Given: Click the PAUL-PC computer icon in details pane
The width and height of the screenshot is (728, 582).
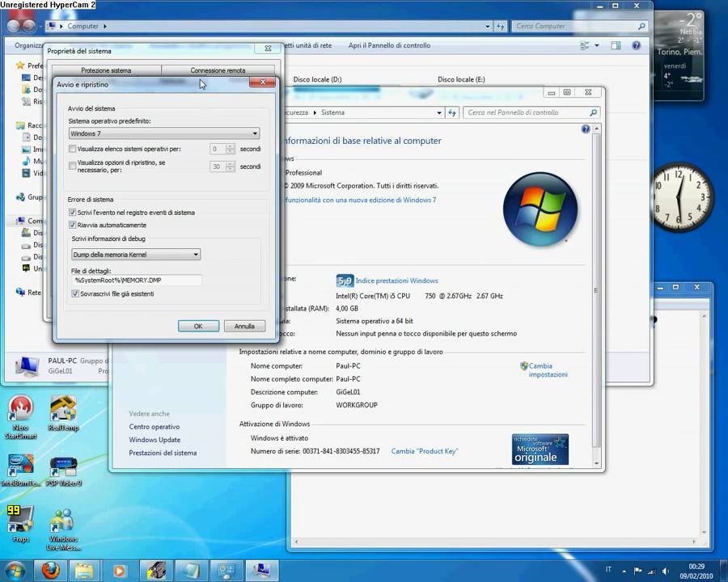Looking at the screenshot, I should tap(27, 365).
